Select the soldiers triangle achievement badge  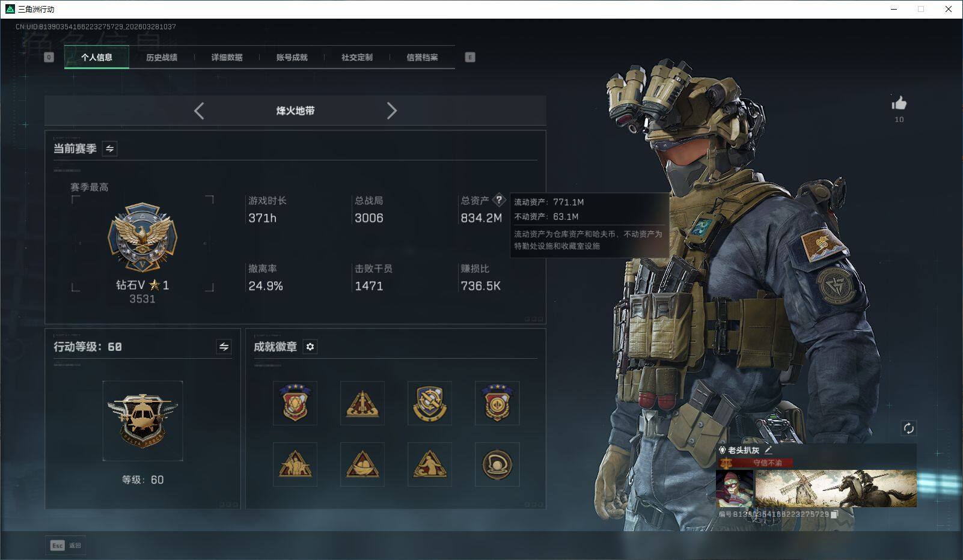pos(295,464)
